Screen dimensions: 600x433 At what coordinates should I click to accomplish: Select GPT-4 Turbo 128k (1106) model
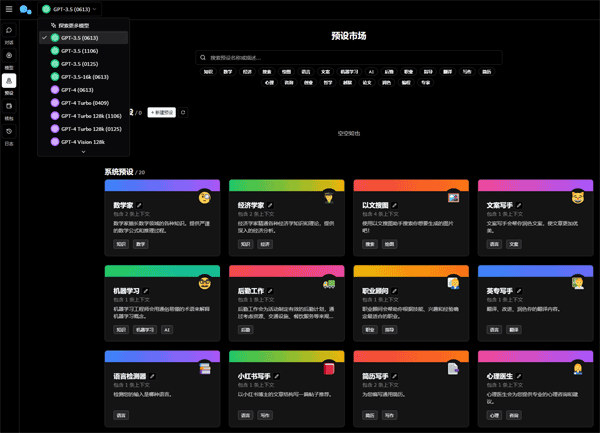[83, 116]
